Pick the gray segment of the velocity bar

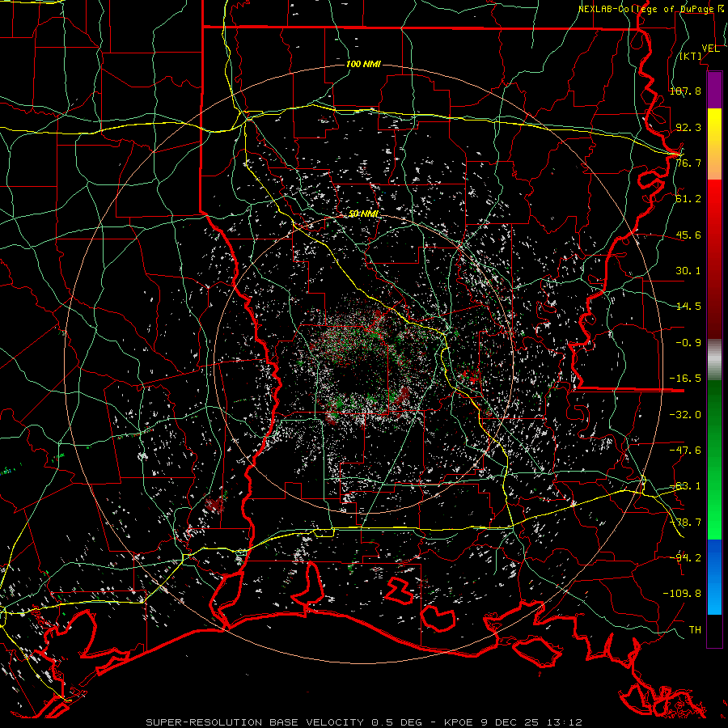point(714,360)
